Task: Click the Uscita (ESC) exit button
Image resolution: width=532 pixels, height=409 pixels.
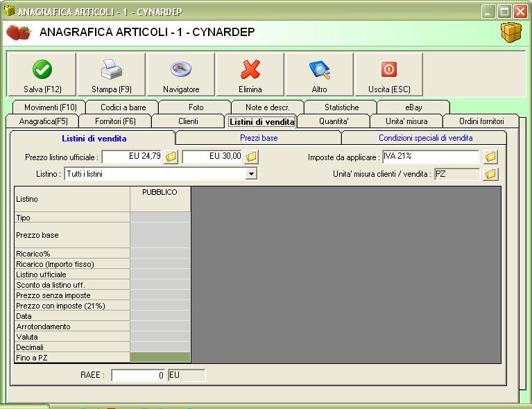Action: (389, 75)
